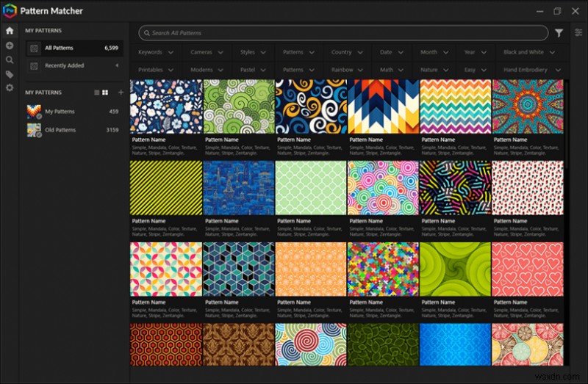Go to the Home sidebar icon
Screen dimensions: 588x384
pos(10,31)
